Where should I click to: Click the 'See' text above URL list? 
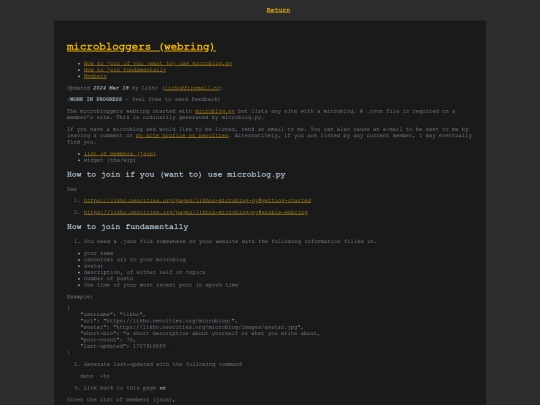(72, 189)
